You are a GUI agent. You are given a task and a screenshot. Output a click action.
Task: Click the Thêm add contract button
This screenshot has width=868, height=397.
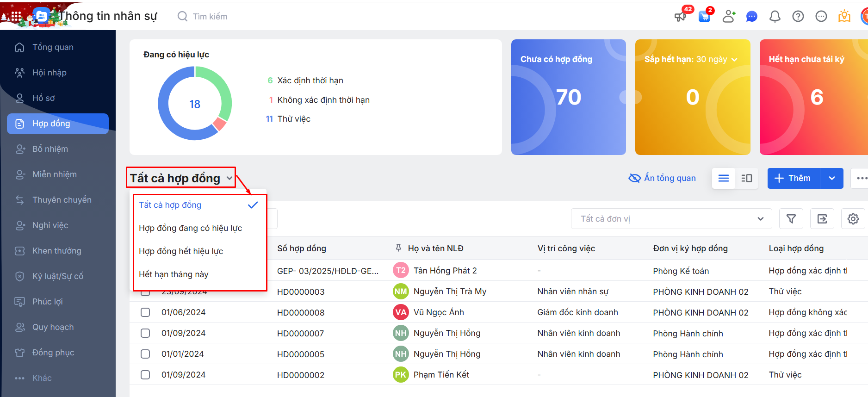click(794, 178)
